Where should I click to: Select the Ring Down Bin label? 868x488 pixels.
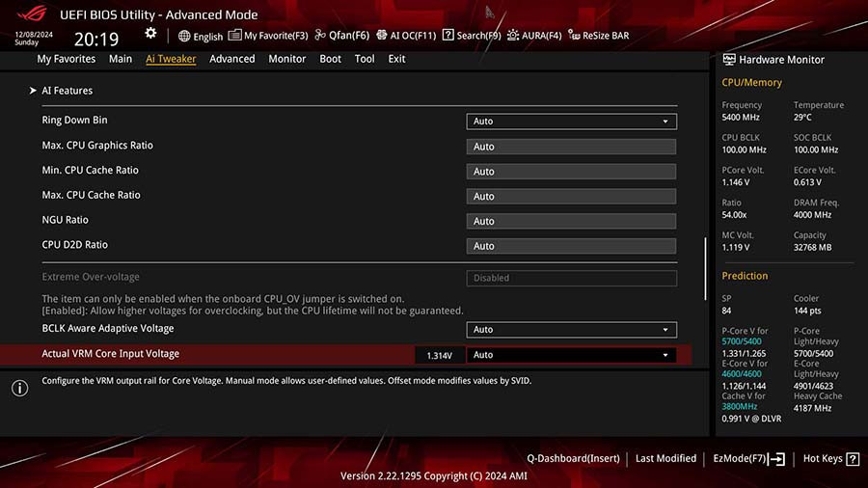click(74, 120)
